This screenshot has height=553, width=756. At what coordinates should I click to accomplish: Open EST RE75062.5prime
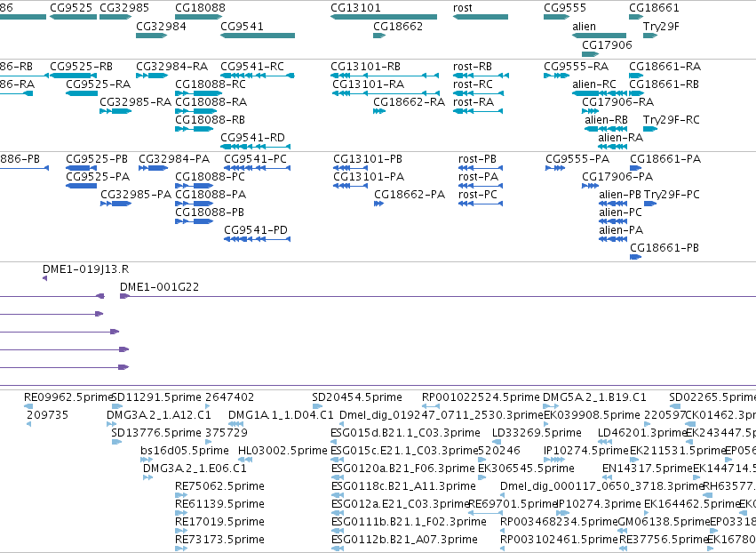219,486
